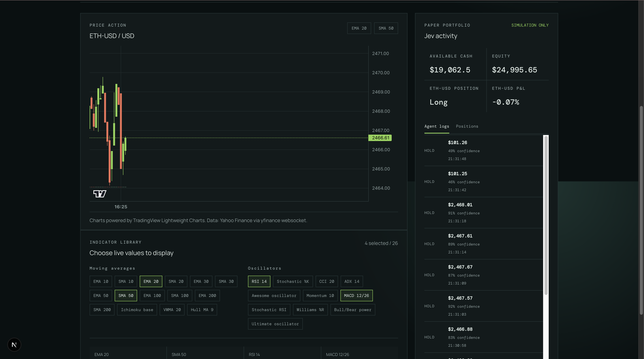The image size is (644, 359).
Task: Click the 2471.00 price axis label
Action: pyautogui.click(x=380, y=54)
